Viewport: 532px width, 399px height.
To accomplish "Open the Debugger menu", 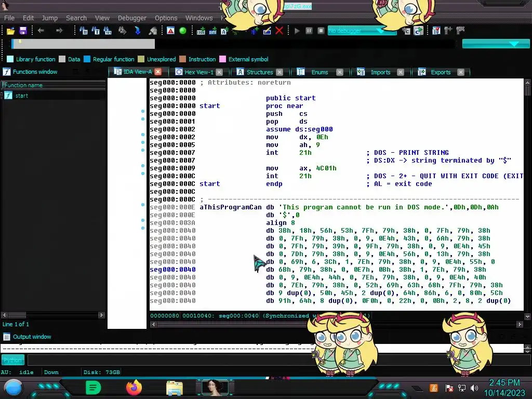I will pyautogui.click(x=132, y=18).
